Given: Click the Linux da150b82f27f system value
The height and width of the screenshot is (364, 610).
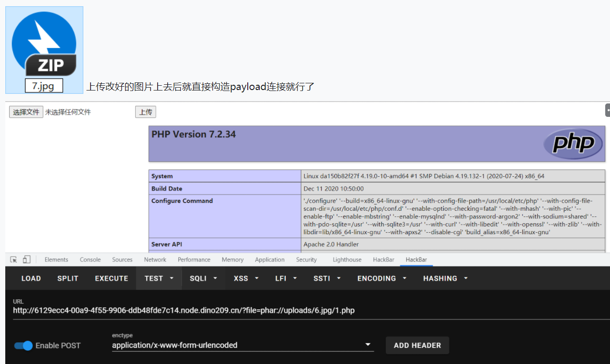Looking at the screenshot, I should pyautogui.click(x=424, y=176).
